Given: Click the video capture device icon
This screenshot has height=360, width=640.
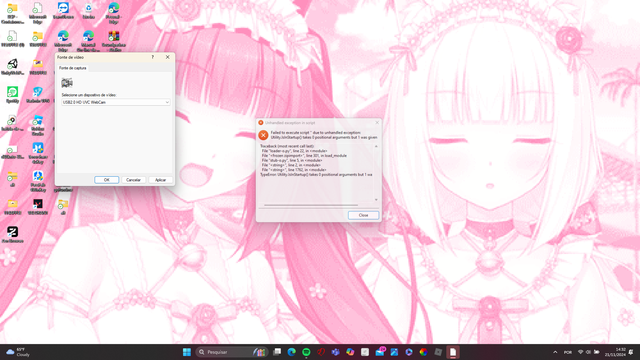Looking at the screenshot, I should point(67,83).
